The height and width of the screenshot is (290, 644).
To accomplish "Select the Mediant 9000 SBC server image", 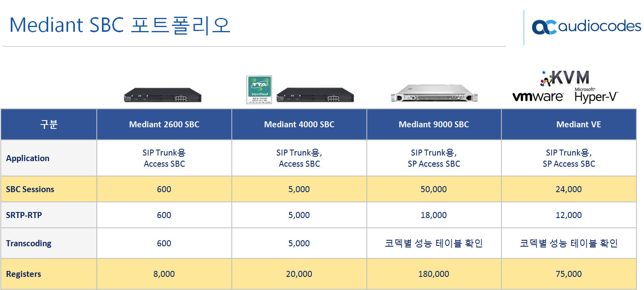I will 434,93.
